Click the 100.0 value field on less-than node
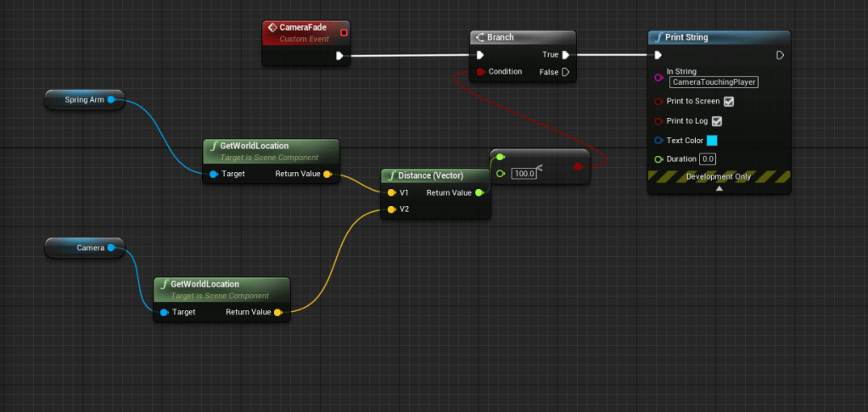The image size is (868, 412). point(525,173)
